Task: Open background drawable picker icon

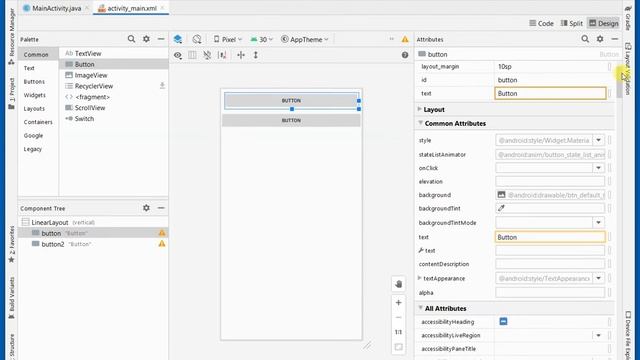Action: (x=501, y=195)
